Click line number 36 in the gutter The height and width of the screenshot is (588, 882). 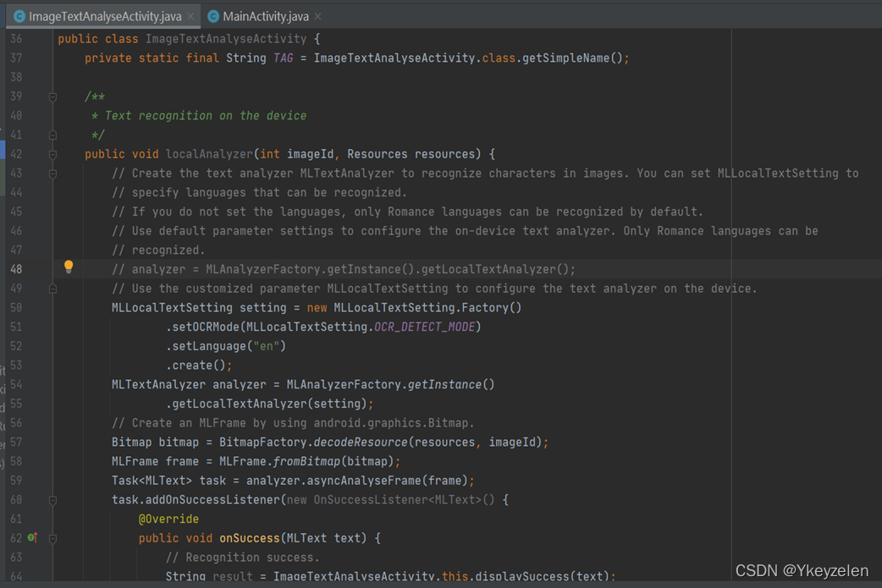pos(16,39)
